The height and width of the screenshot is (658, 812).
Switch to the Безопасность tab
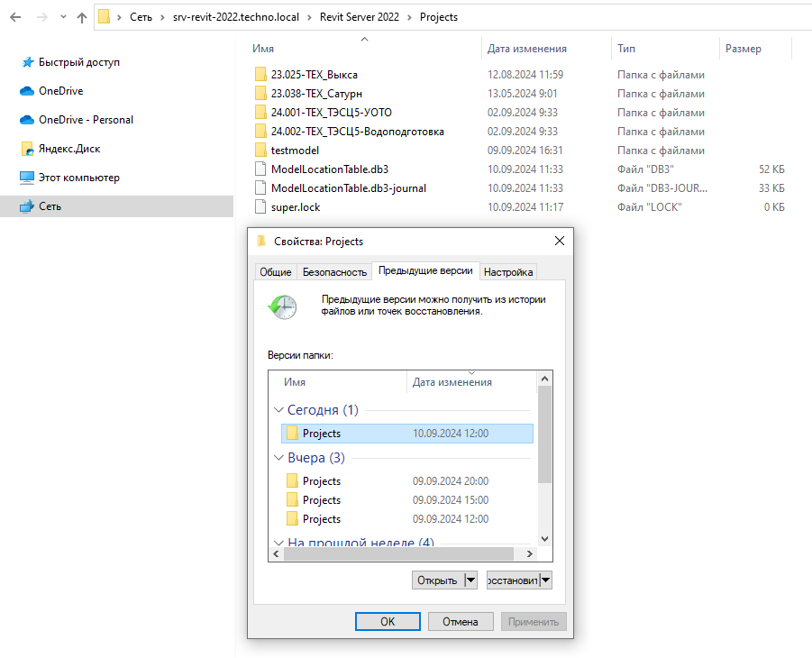(334, 272)
